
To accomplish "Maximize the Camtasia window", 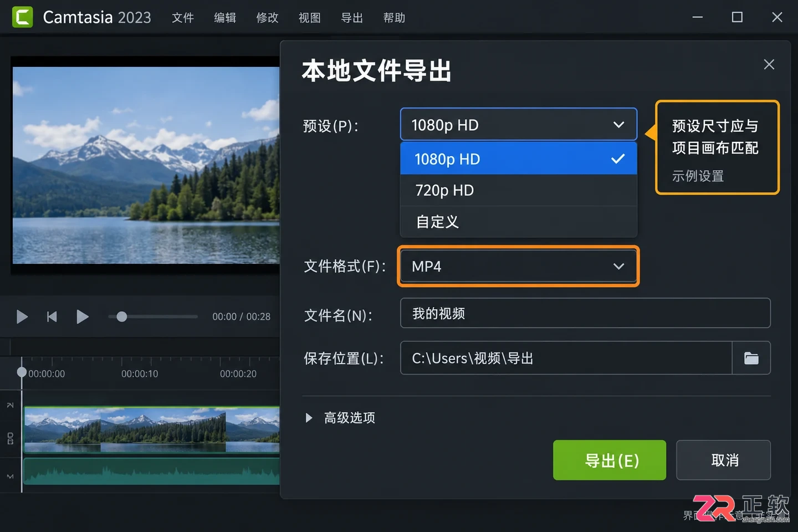I will pyautogui.click(x=737, y=17).
